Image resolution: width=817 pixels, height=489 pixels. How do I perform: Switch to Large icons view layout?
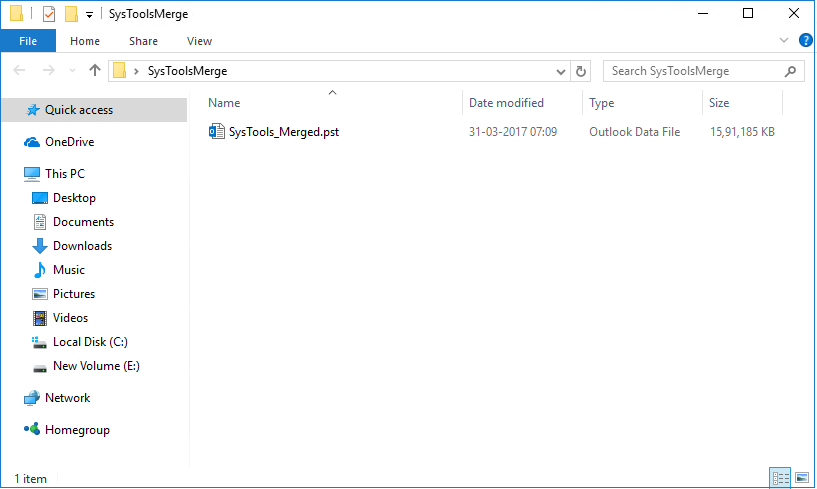coord(802,478)
